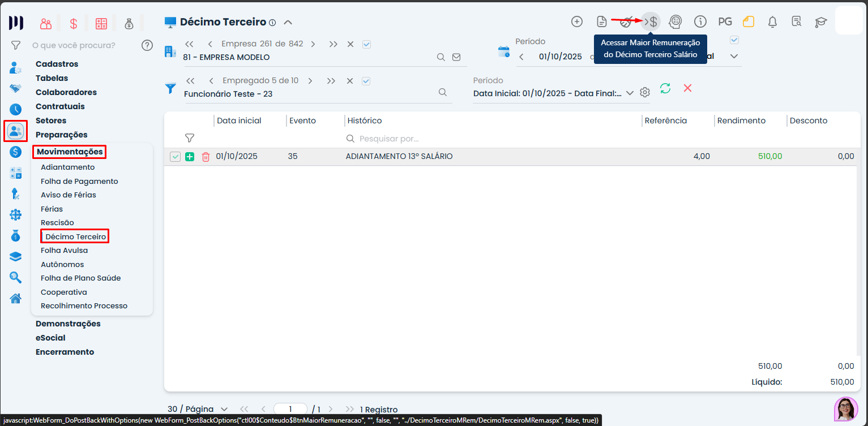This screenshot has width=868, height=426.
Task: Open the Colaboradores menu
Action: pos(66,92)
